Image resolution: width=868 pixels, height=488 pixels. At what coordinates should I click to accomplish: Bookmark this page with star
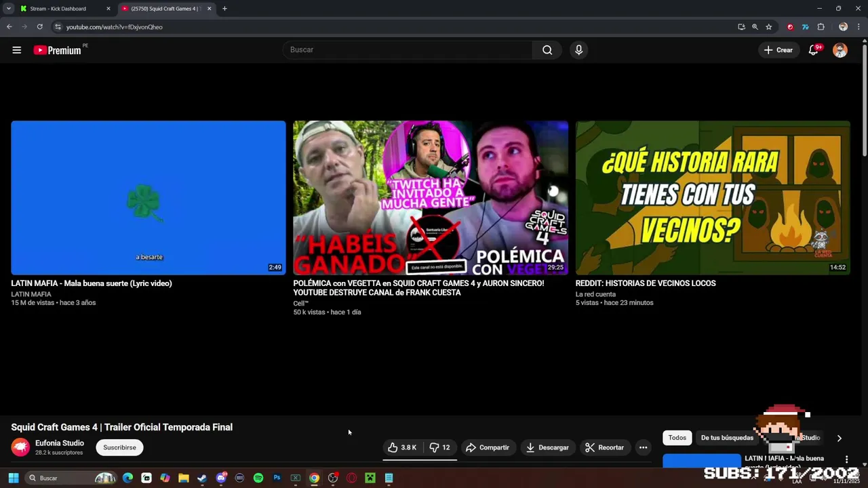(768, 27)
